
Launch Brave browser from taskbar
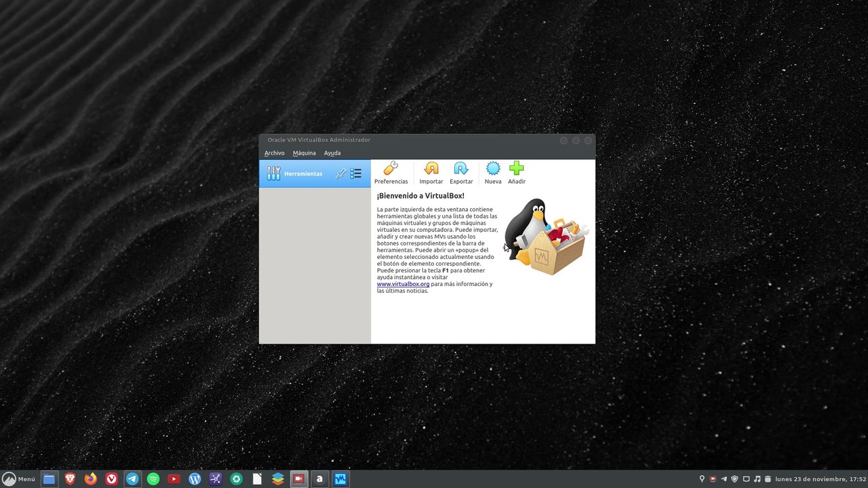pos(70,479)
